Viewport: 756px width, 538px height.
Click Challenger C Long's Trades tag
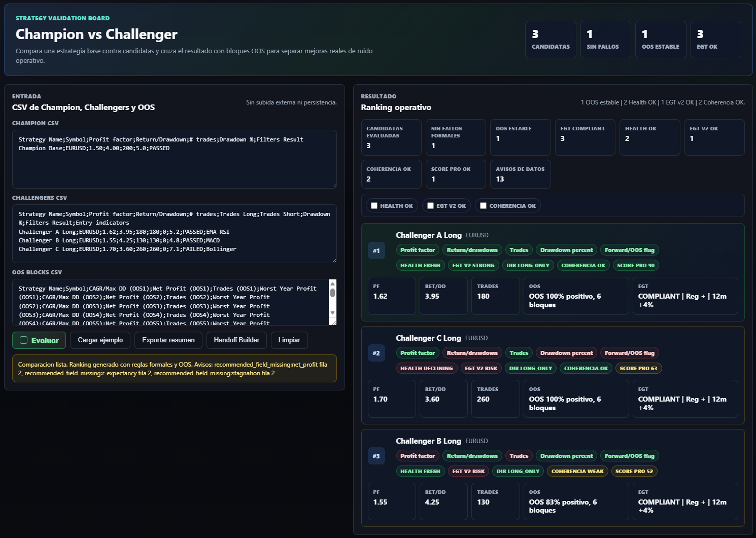click(x=519, y=353)
